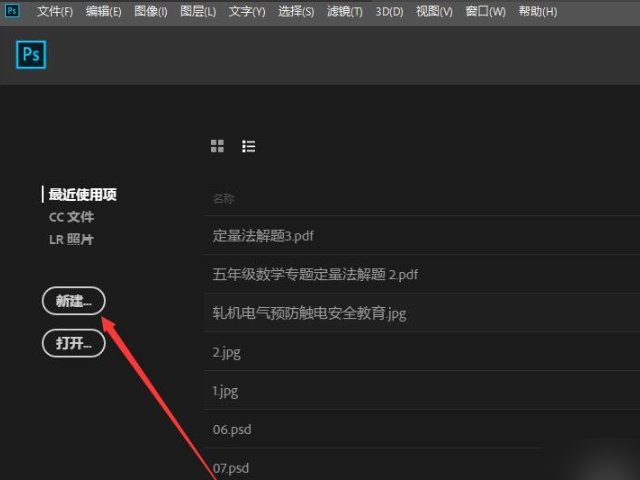Open the 文件(F) menu

(55, 11)
